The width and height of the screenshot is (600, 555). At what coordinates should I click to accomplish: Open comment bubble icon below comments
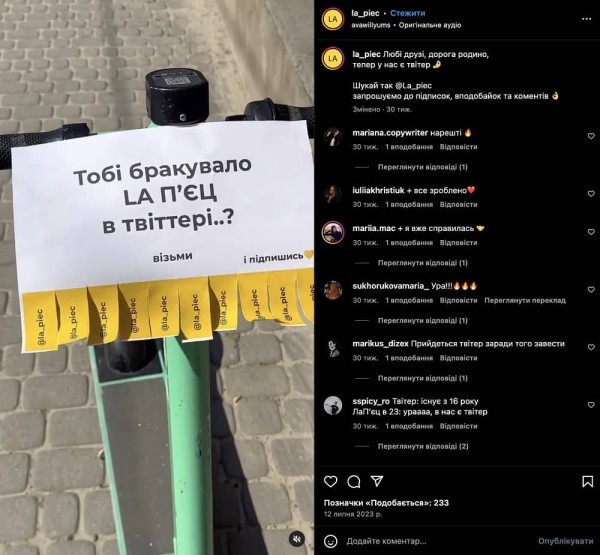pos(354,482)
